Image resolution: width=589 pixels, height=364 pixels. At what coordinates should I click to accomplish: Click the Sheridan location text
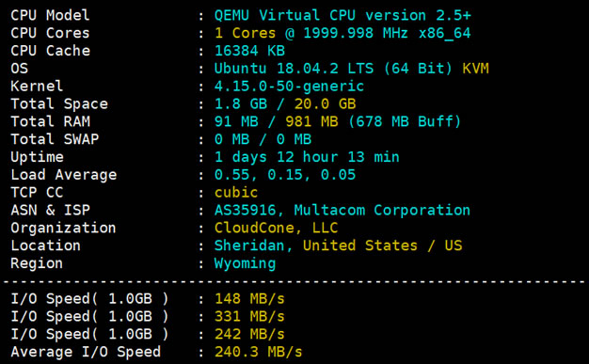[x=249, y=245]
